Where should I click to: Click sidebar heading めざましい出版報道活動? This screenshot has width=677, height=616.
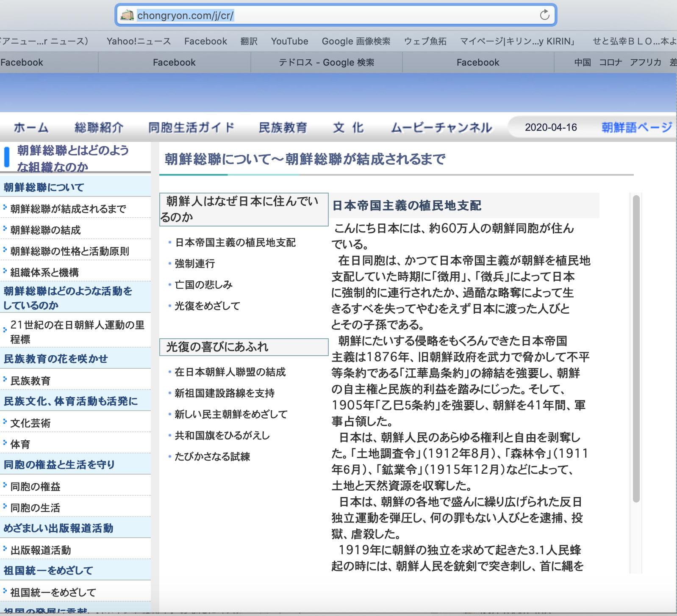pos(58,528)
